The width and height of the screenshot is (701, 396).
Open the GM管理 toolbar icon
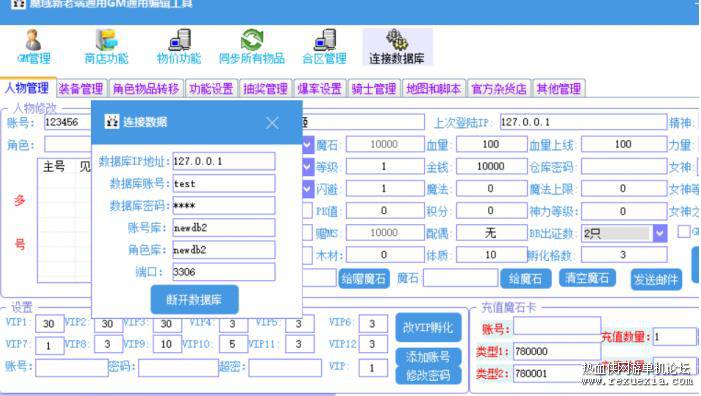coord(34,46)
